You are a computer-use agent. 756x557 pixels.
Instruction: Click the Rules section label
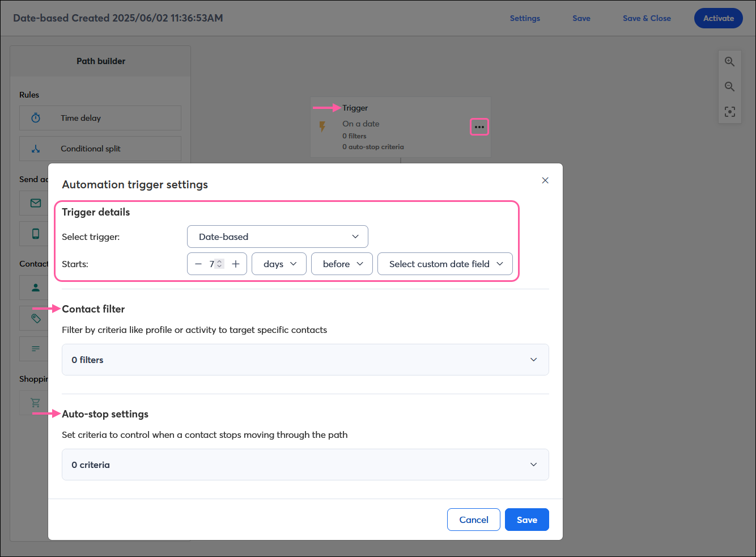pyautogui.click(x=29, y=95)
